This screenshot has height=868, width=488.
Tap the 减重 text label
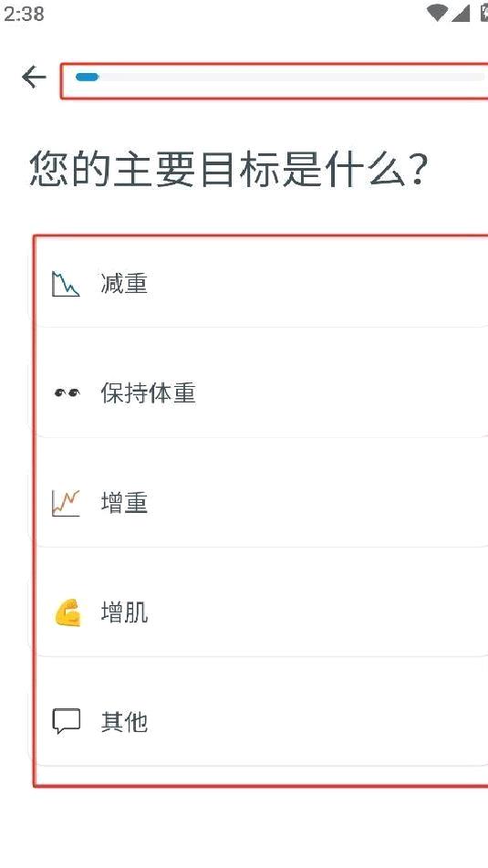click(x=124, y=284)
